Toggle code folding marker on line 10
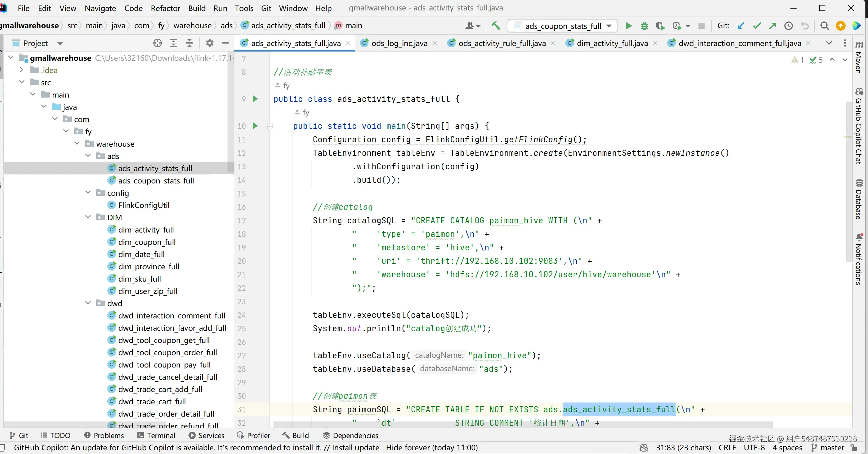The width and height of the screenshot is (868, 454). point(270,126)
